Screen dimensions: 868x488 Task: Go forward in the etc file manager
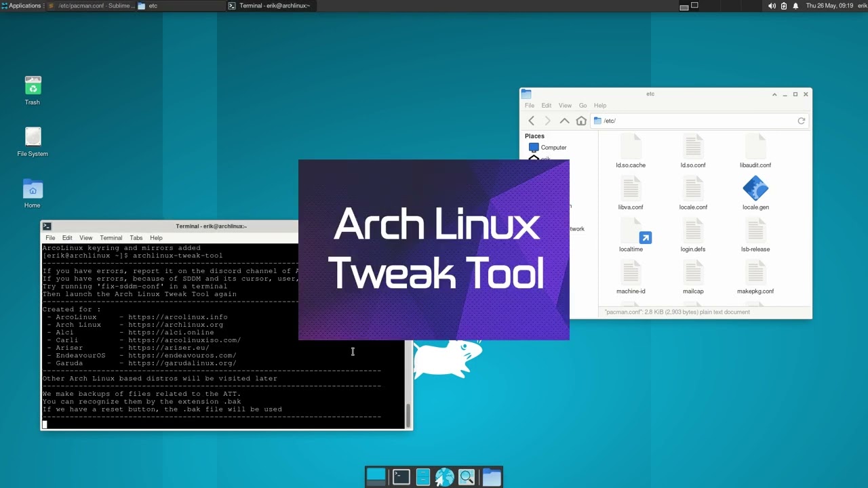[x=548, y=121]
